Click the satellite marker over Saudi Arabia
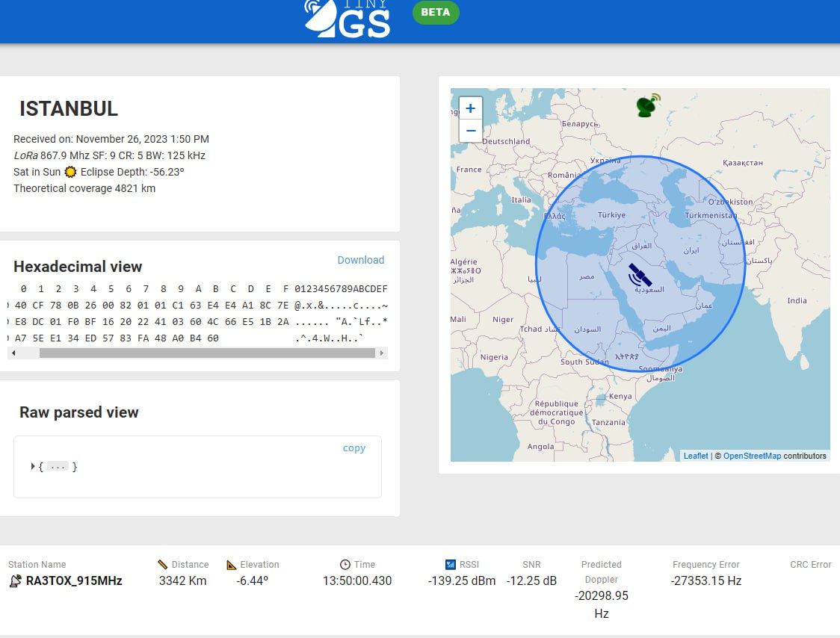 [x=640, y=274]
